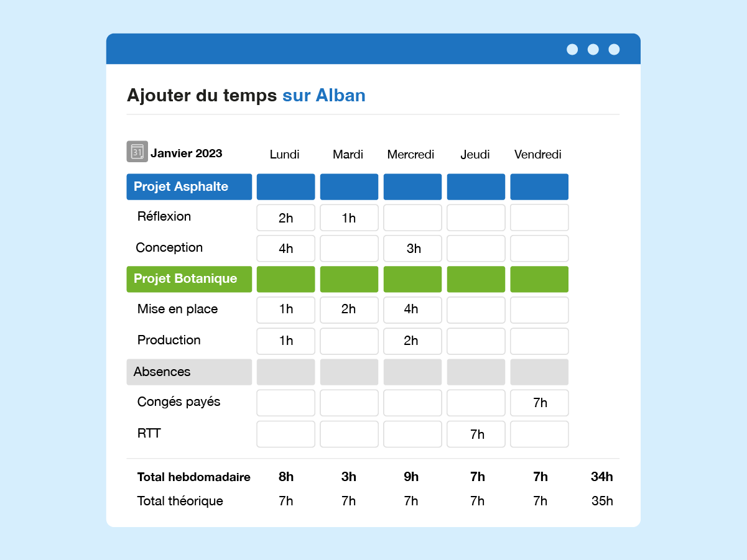
Task: Click the Congés payés Vendredi 7h cell
Action: [x=539, y=403]
